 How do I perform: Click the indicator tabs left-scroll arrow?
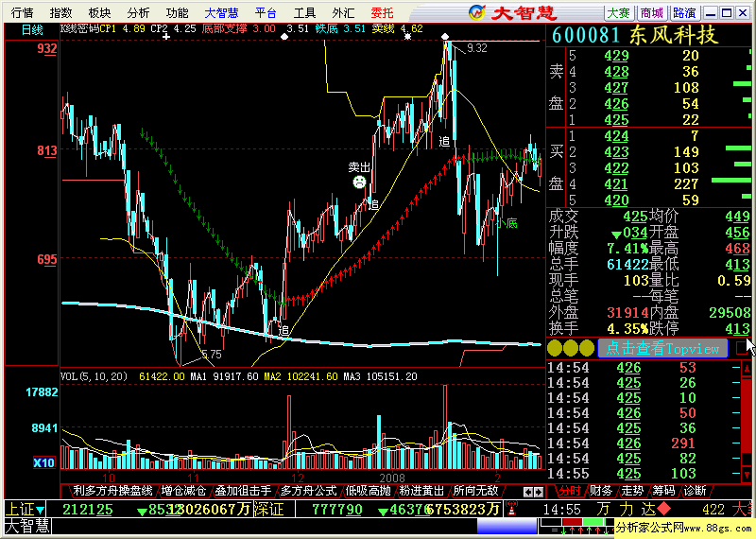click(528, 492)
